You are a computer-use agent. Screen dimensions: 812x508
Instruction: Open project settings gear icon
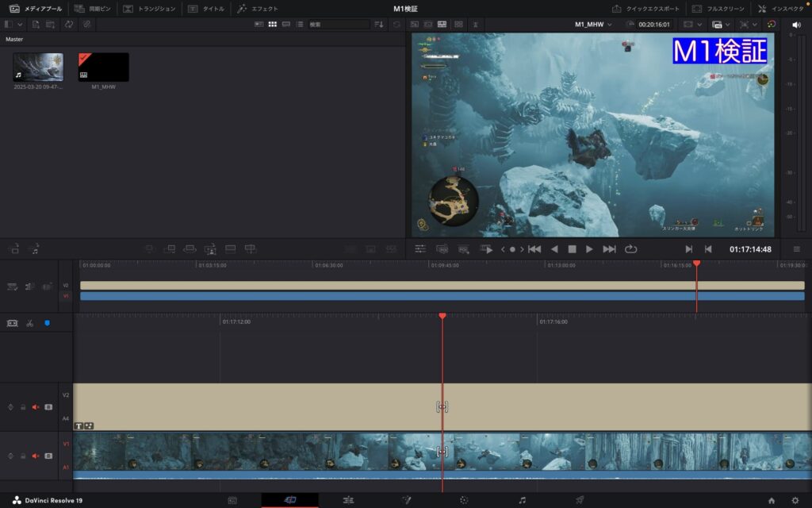[795, 500]
